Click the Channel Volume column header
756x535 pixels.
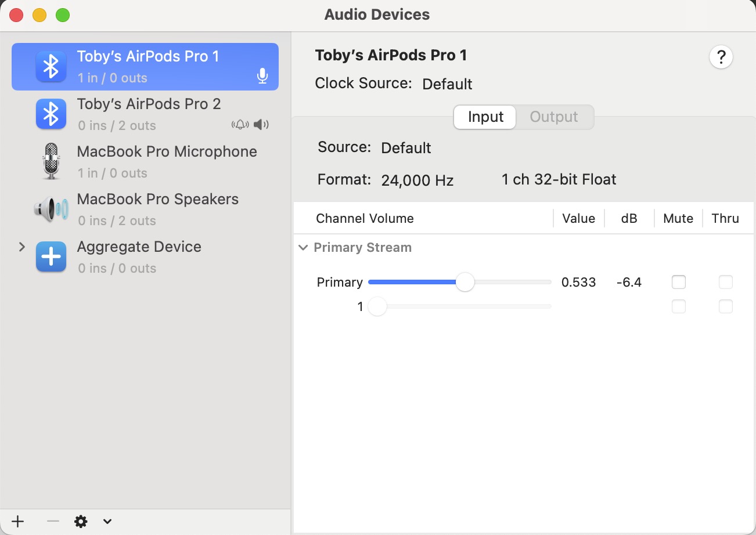pyautogui.click(x=365, y=219)
